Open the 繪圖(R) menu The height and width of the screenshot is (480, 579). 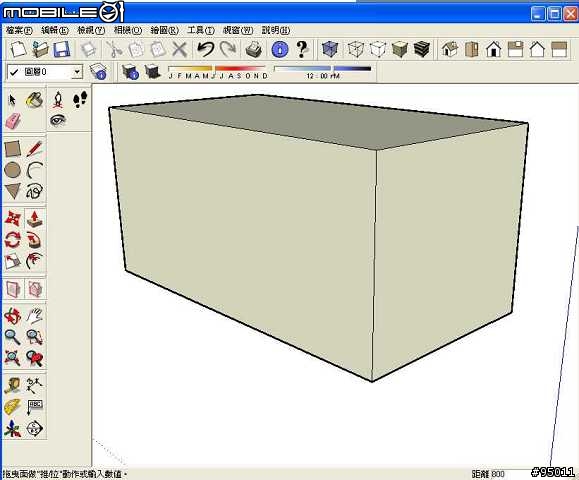[x=165, y=30]
